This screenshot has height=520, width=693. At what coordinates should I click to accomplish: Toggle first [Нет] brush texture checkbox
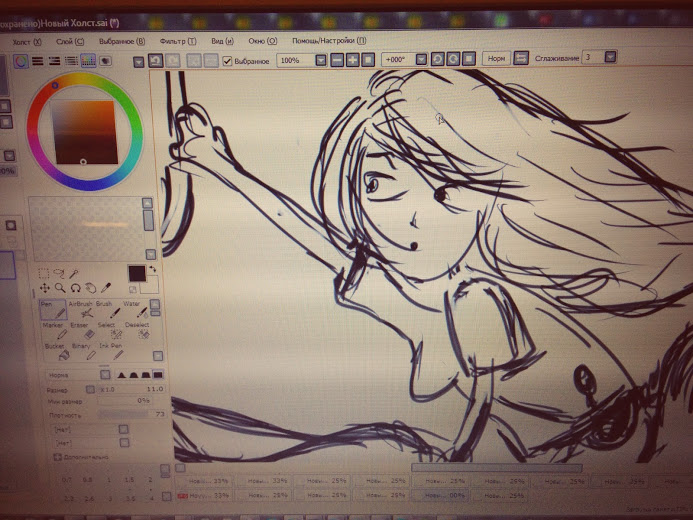point(123,428)
